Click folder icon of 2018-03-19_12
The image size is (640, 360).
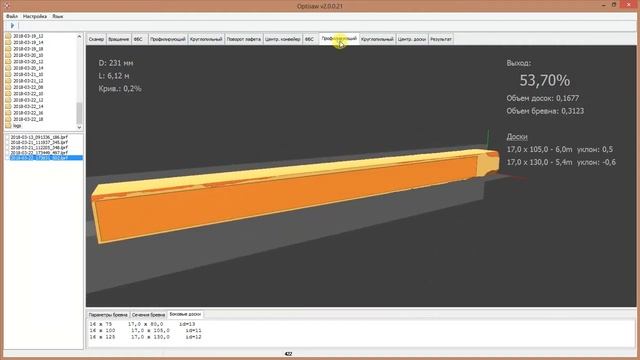tap(8, 36)
